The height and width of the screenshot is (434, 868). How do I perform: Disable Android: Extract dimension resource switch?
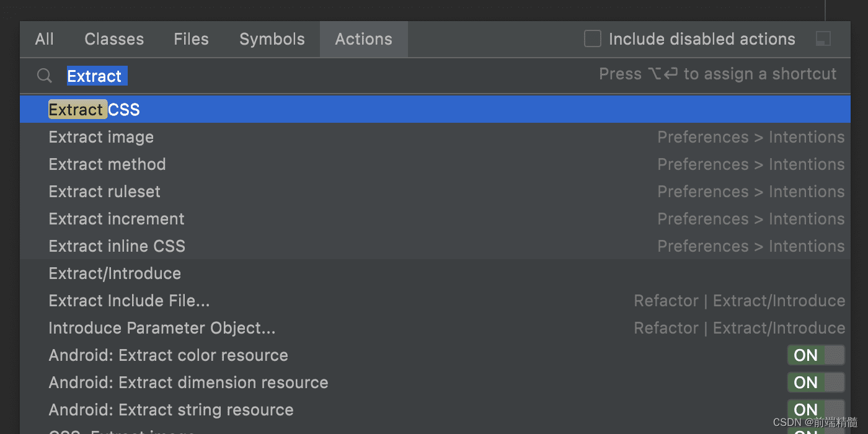coord(816,382)
